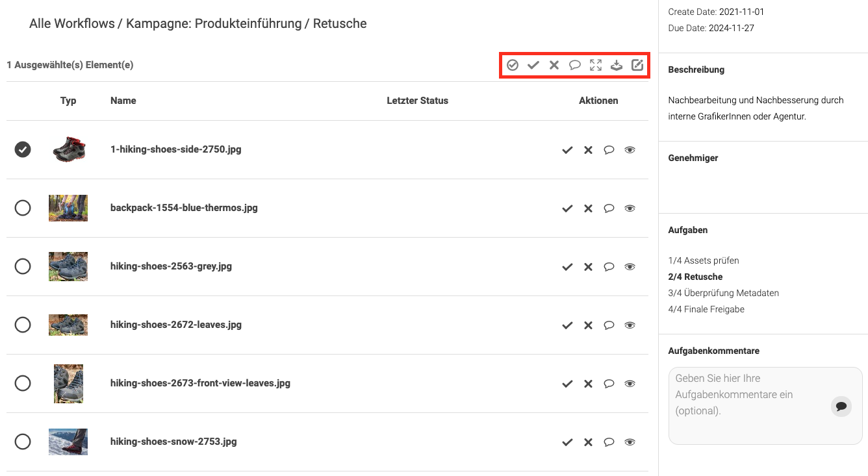Click the fullscreen expand toolbar icon

click(x=596, y=65)
